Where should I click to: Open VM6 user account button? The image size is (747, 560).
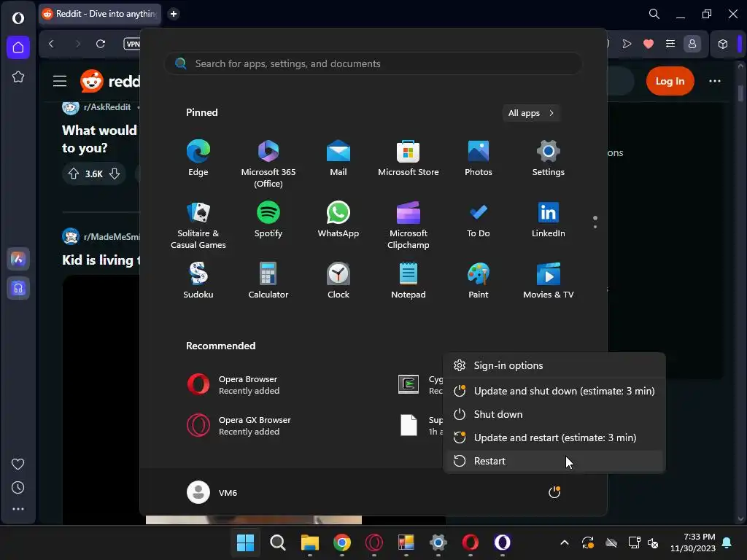click(x=212, y=492)
